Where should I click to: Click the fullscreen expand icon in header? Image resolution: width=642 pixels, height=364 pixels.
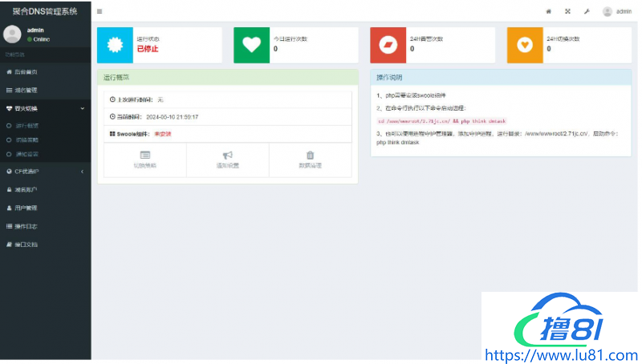pos(568,11)
